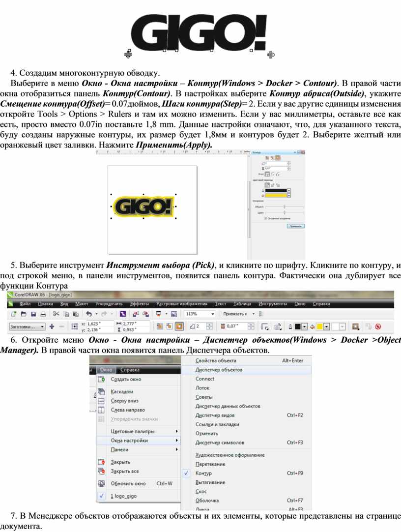Click the New document icon in toolbar
The height and width of the screenshot is (532, 401).
click(x=14, y=314)
